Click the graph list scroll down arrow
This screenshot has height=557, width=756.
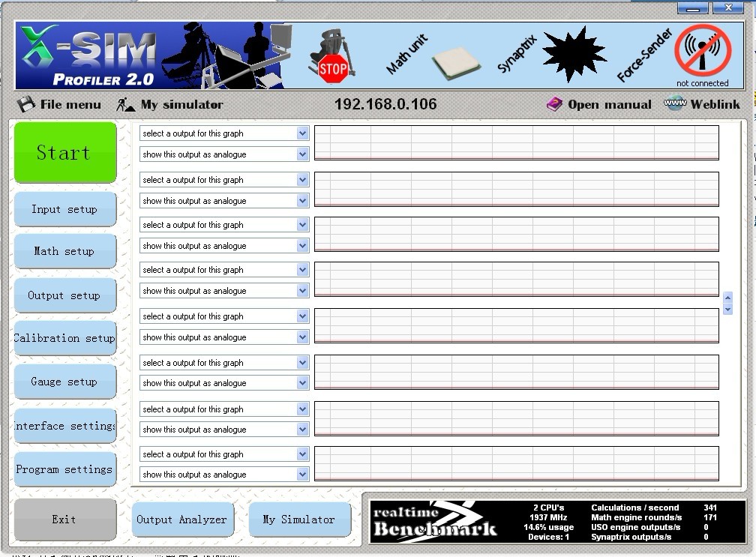728,309
